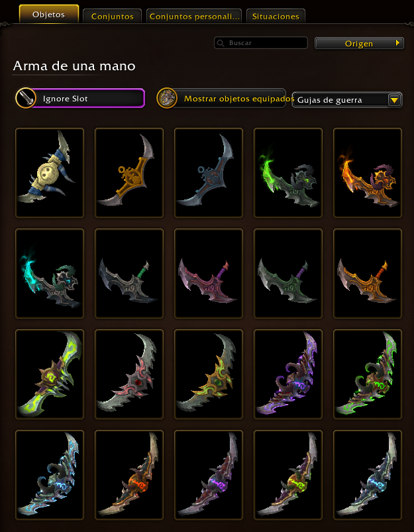Expand the Origen filter menu
This screenshot has width=414, height=532.
(360, 44)
